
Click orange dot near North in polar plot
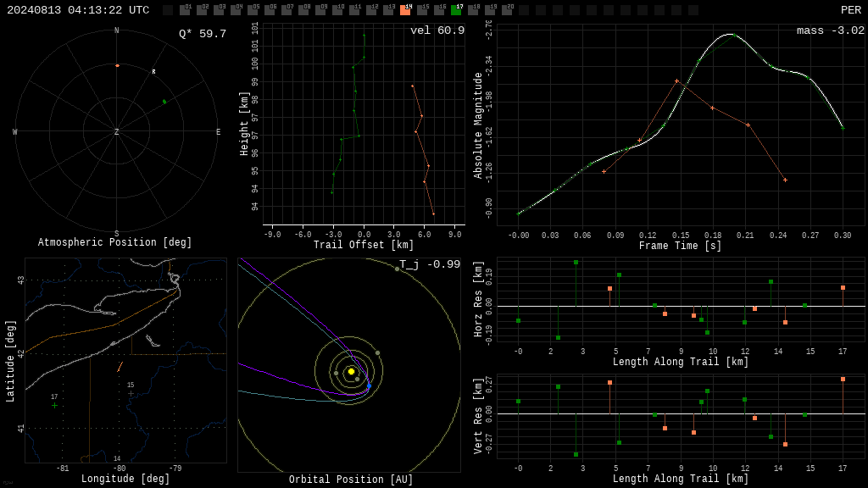117,66
